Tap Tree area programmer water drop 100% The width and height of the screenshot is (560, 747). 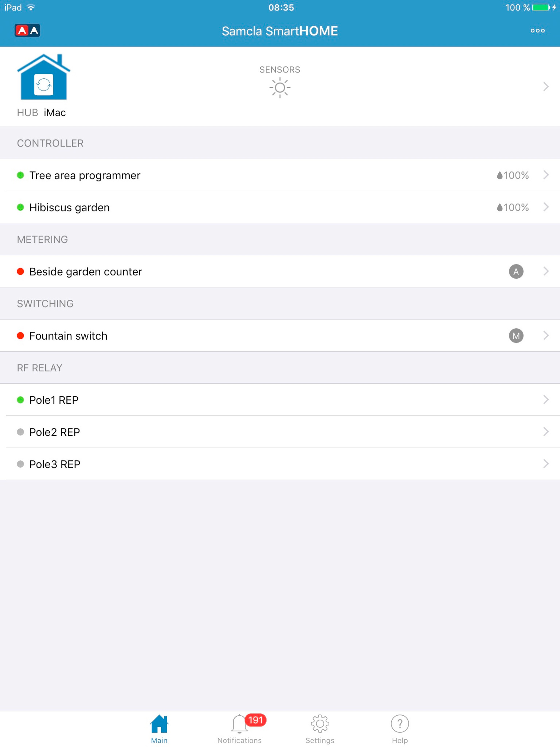pos(512,175)
